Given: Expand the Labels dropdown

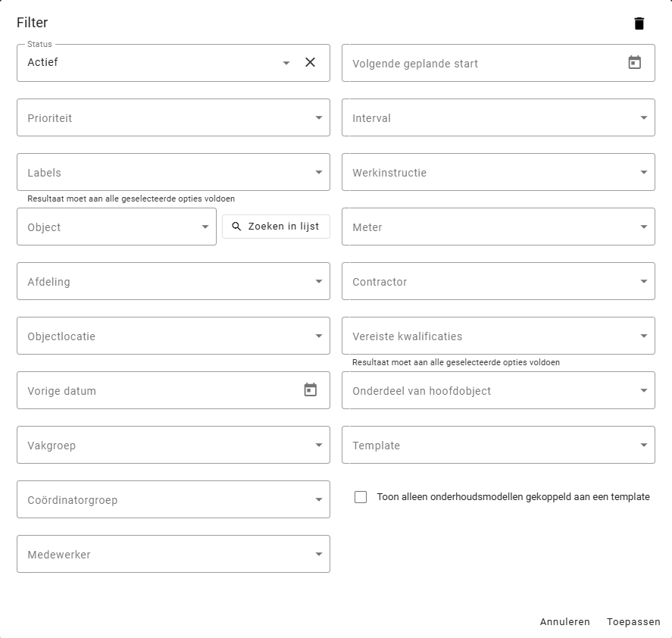Looking at the screenshot, I should (x=318, y=173).
